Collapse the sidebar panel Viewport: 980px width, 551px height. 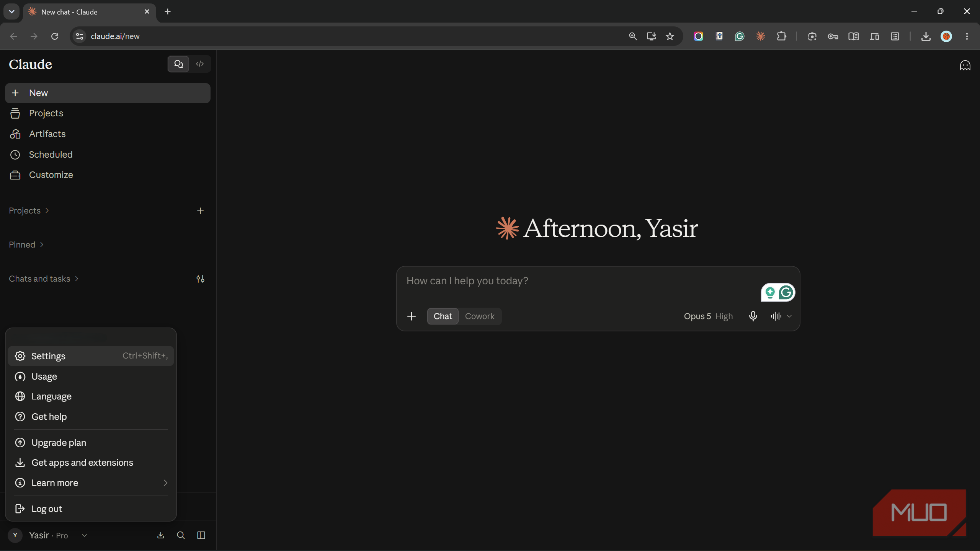201,535
